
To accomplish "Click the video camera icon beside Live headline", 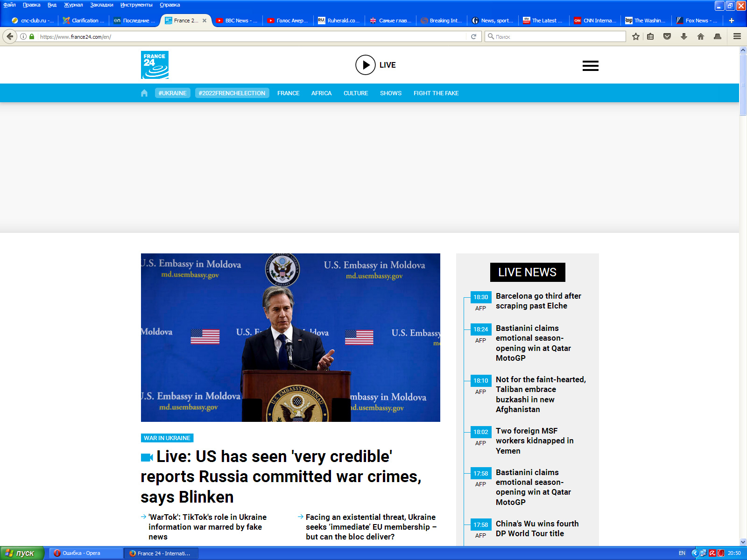I will coord(147,457).
